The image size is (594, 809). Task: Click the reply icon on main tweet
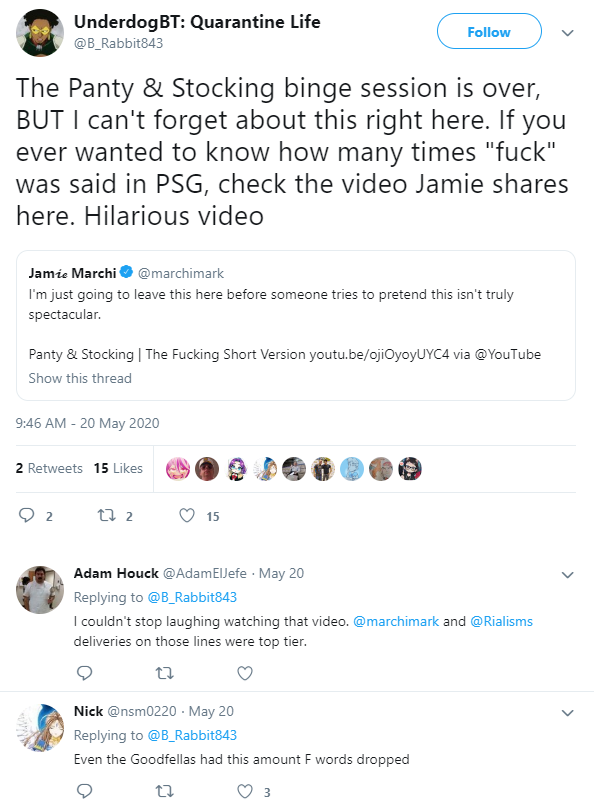click(26, 515)
